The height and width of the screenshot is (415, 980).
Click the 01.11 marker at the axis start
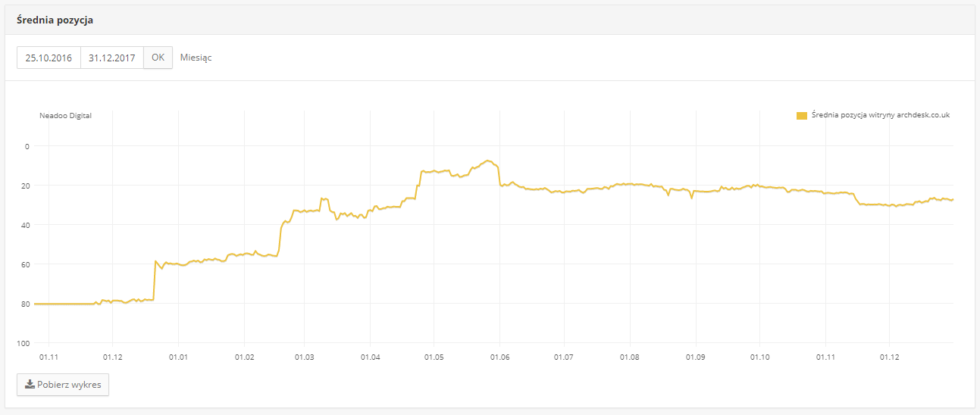pos(48,357)
